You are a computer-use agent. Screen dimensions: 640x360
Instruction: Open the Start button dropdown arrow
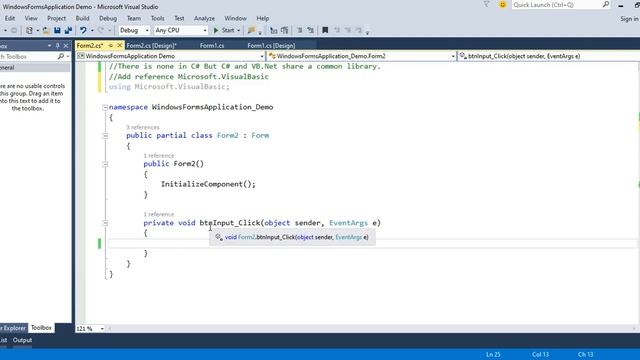[x=239, y=30]
